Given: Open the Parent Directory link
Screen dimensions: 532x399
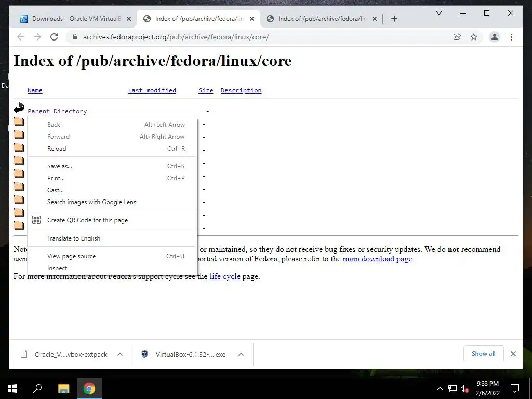Looking at the screenshot, I should click(57, 111).
